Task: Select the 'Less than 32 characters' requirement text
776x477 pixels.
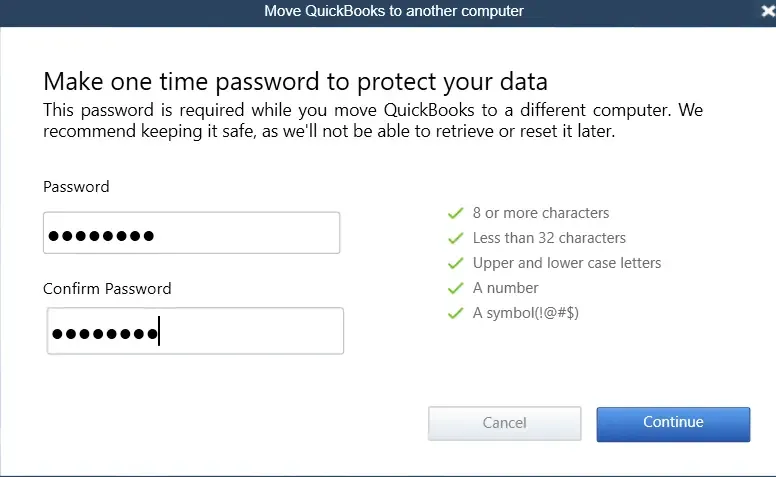Action: pyautogui.click(x=549, y=238)
